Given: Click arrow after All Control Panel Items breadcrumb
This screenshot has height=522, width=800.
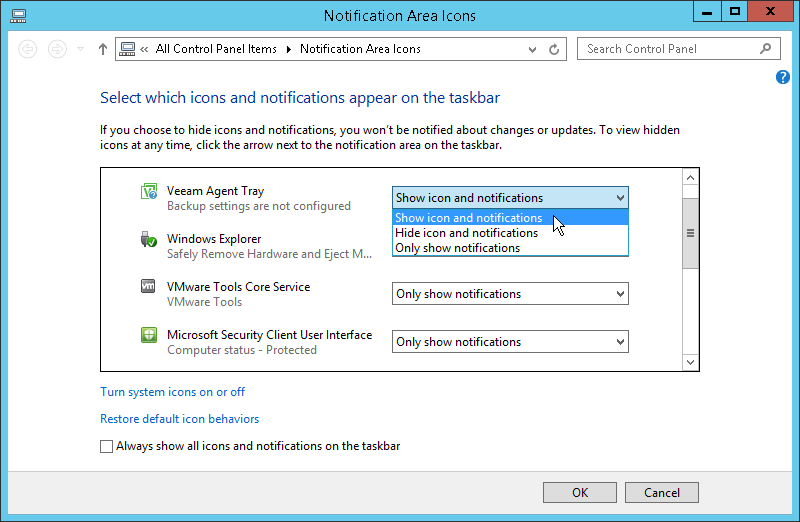Looking at the screenshot, I should [289, 49].
